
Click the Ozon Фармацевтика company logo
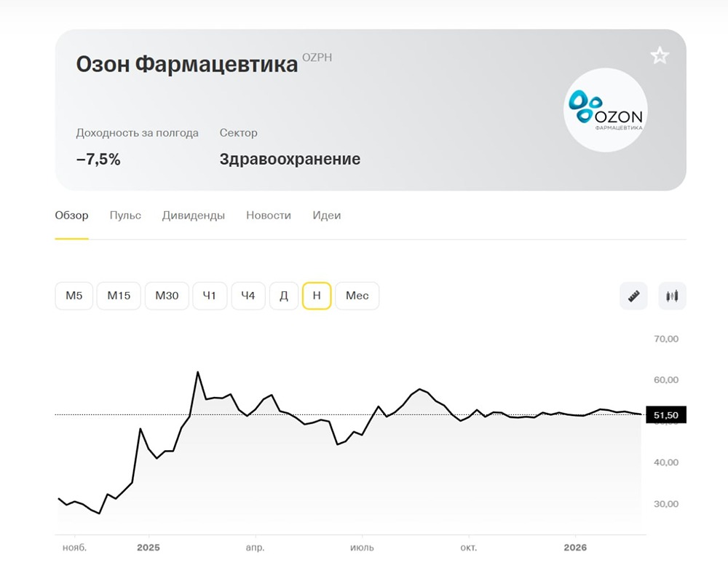tap(606, 110)
